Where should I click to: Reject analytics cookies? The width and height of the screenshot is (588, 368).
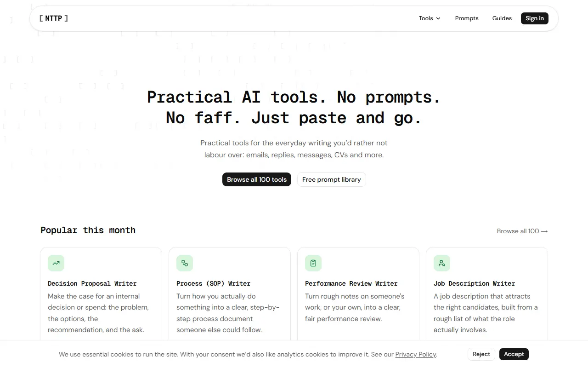[x=481, y=354]
